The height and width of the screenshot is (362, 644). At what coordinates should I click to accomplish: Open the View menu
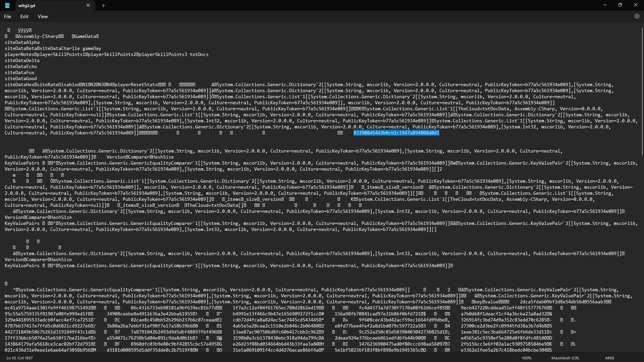(43, 16)
